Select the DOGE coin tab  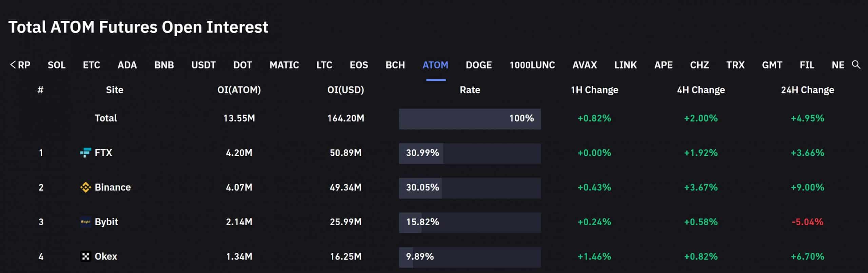pyautogui.click(x=478, y=65)
